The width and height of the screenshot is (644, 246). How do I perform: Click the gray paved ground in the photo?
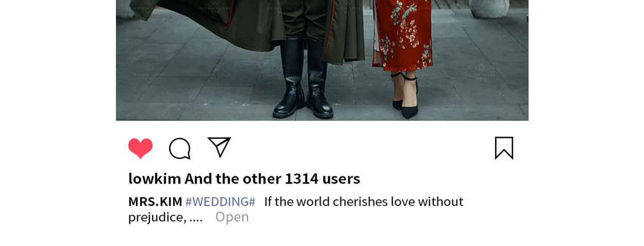[206, 93]
